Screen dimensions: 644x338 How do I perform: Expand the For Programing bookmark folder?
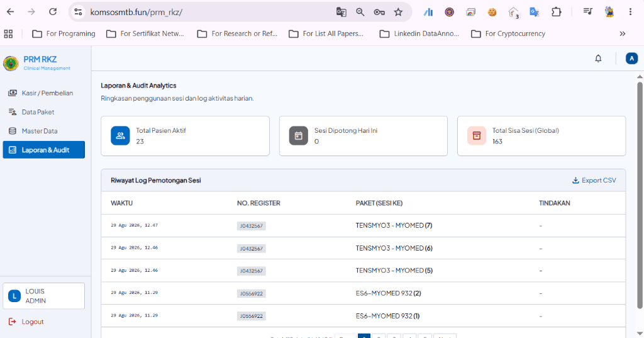[64, 34]
